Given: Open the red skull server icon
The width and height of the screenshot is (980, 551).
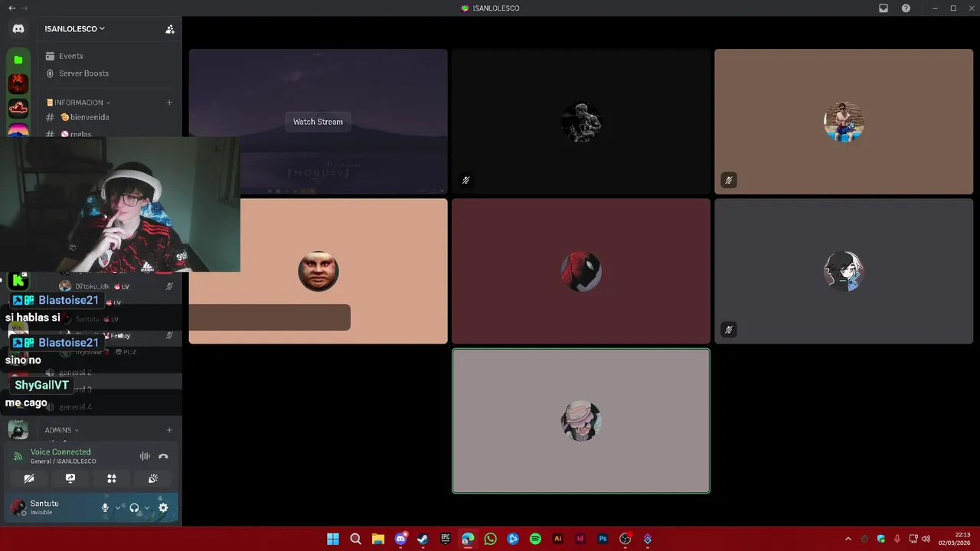Looking at the screenshot, I should (x=18, y=83).
